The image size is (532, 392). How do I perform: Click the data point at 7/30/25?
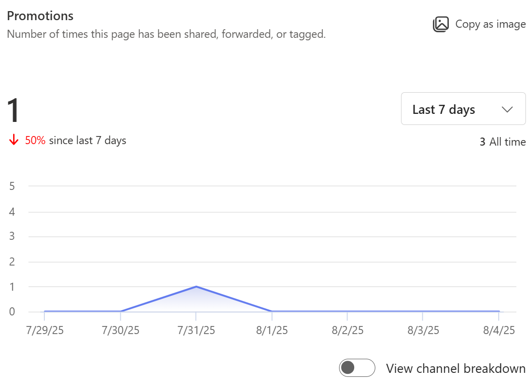[x=121, y=311]
